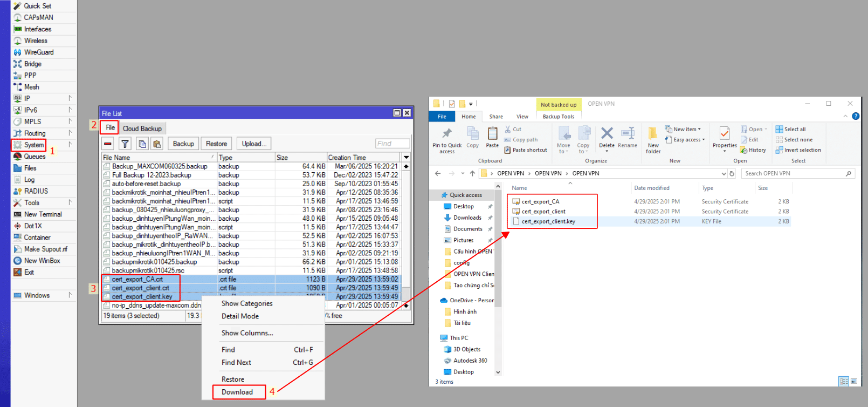Choose Show Columns... in context menu

[247, 333]
